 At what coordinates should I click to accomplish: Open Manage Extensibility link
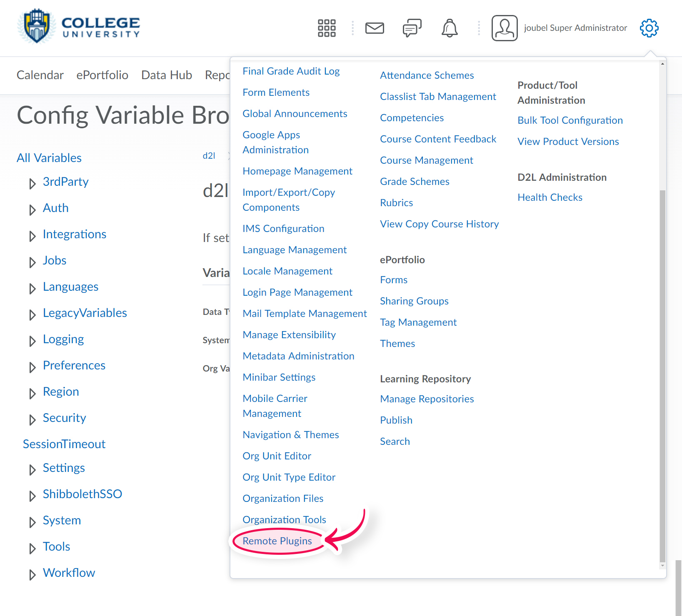[289, 335]
